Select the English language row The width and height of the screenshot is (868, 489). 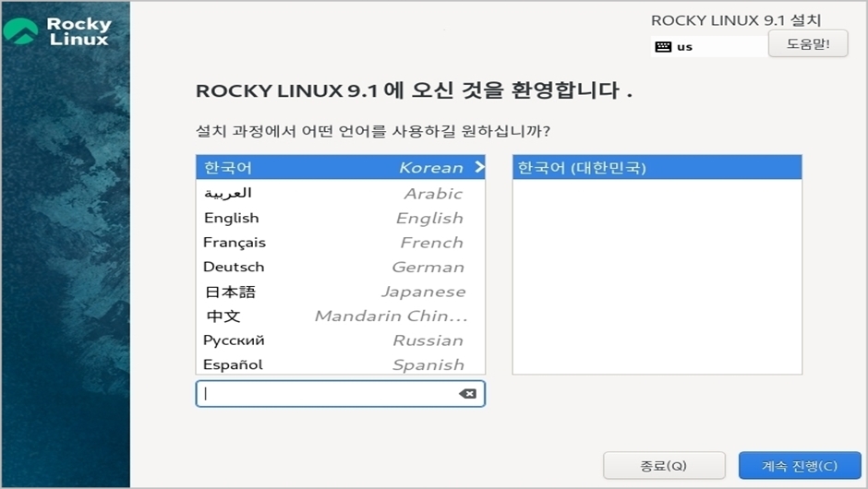coord(341,218)
